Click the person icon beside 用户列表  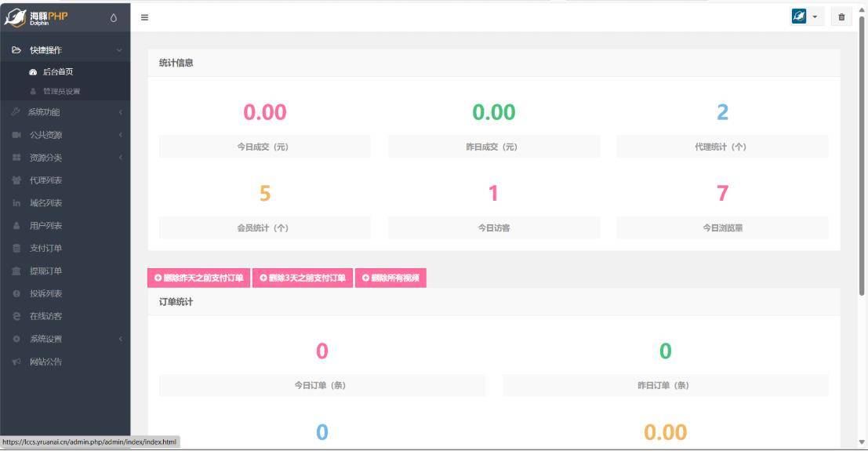tap(16, 226)
